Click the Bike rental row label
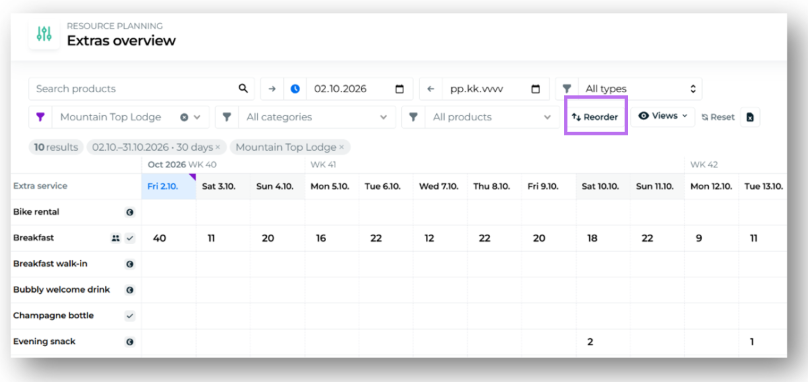Image resolution: width=808 pixels, height=382 pixels. 36,212
